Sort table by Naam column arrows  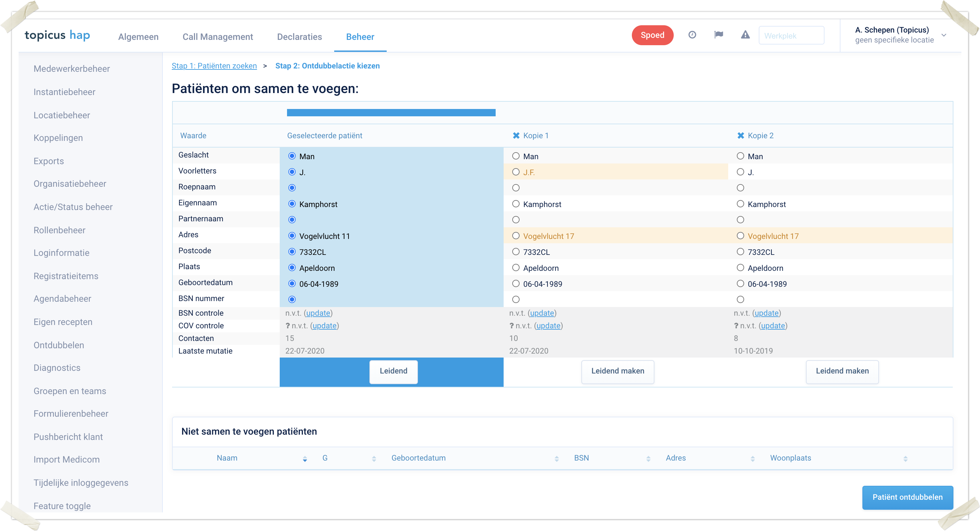pyautogui.click(x=305, y=459)
